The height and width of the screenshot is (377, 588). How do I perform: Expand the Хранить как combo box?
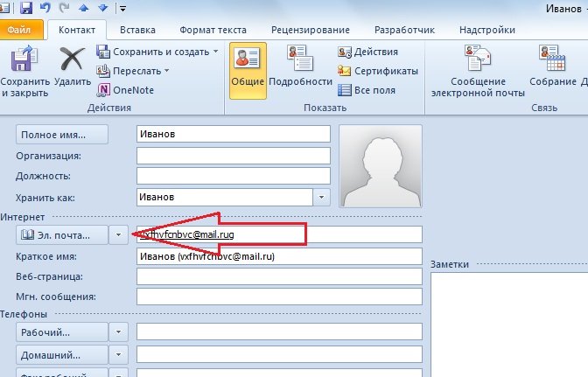(321, 198)
